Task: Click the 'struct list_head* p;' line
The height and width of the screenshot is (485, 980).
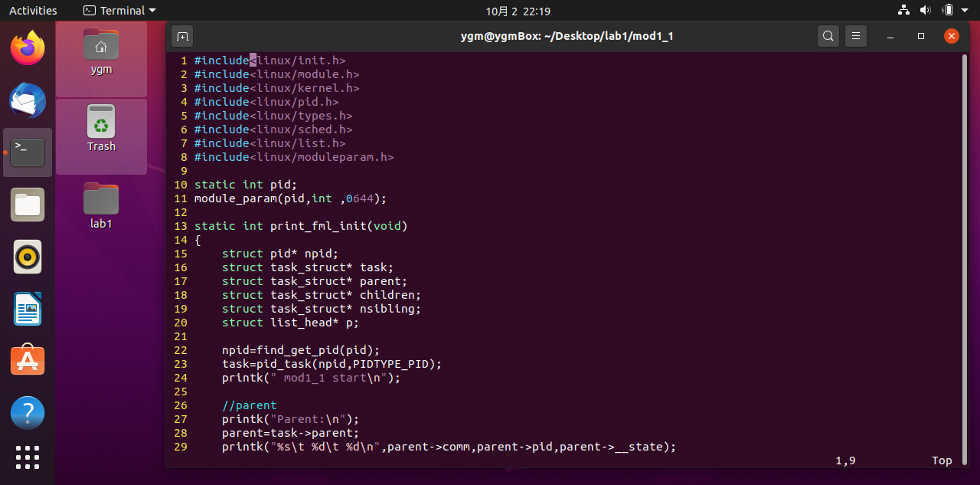Action: click(290, 323)
